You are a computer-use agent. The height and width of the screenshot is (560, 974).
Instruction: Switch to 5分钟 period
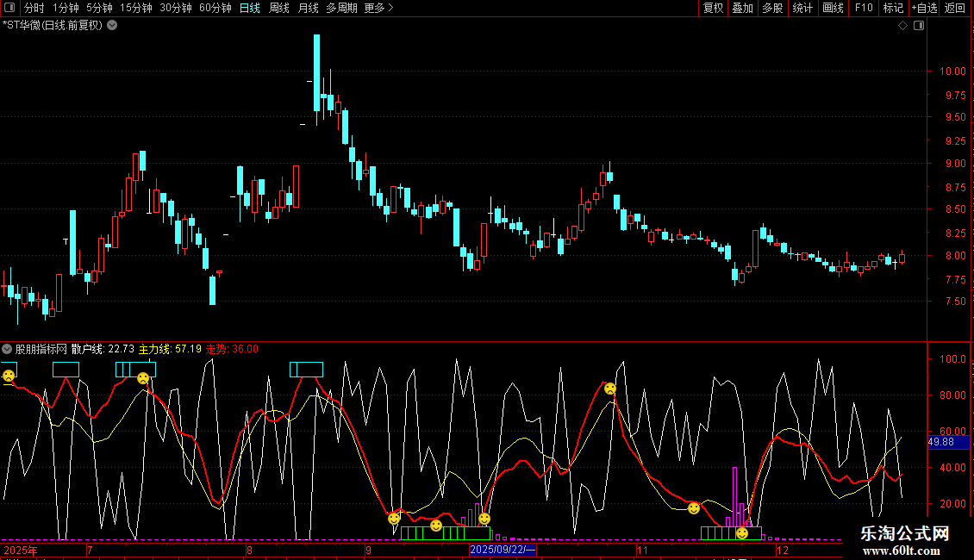click(99, 8)
